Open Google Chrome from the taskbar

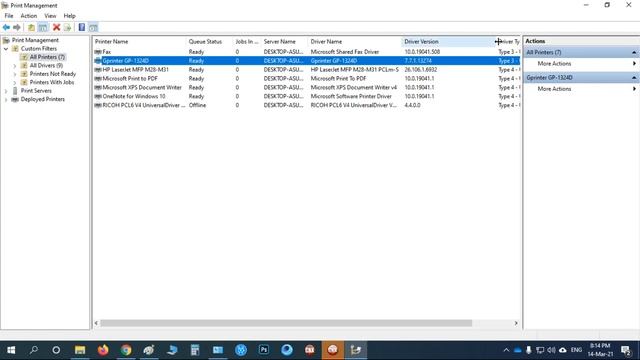click(x=126, y=350)
